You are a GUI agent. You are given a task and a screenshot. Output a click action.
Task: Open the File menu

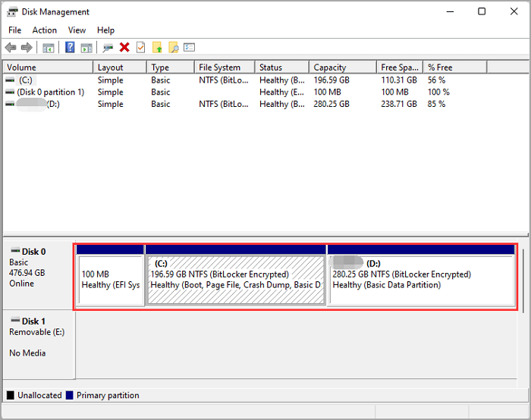pyautogui.click(x=14, y=30)
